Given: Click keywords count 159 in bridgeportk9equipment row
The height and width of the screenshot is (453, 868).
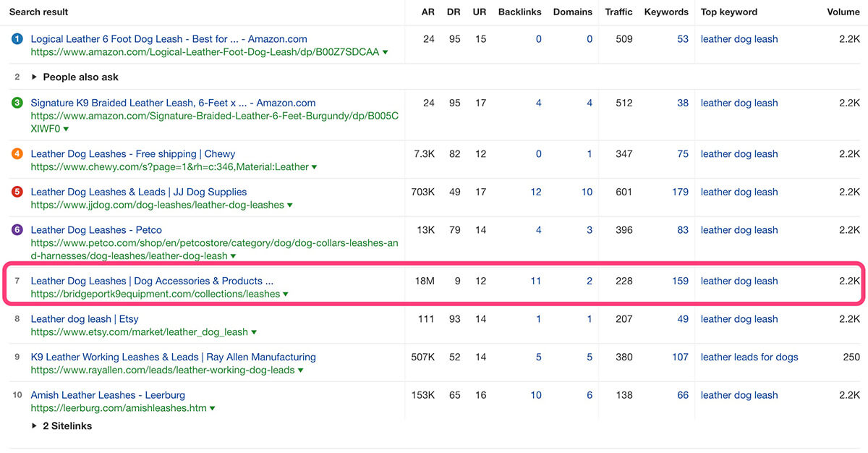Looking at the screenshot, I should click(x=680, y=281).
